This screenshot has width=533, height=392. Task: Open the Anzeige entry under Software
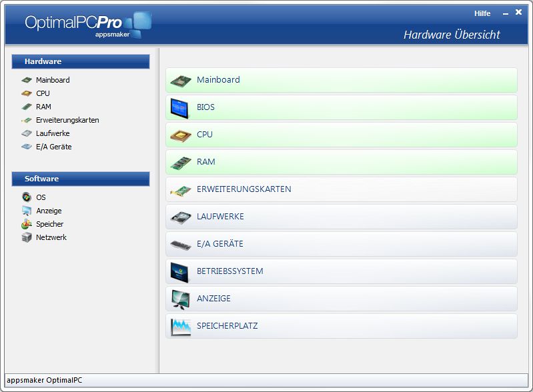(49, 211)
